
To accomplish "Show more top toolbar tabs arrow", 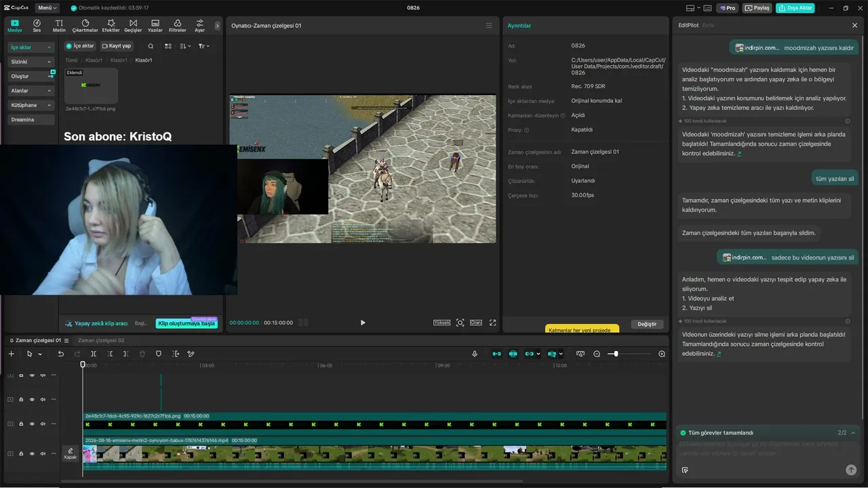I will pyautogui.click(x=217, y=26).
